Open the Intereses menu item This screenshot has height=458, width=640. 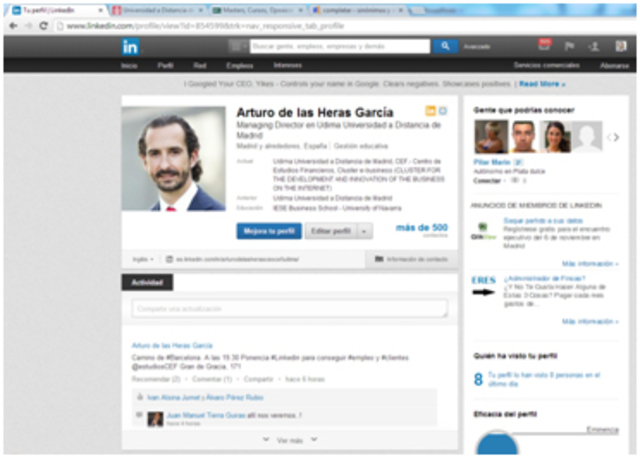pos(288,65)
